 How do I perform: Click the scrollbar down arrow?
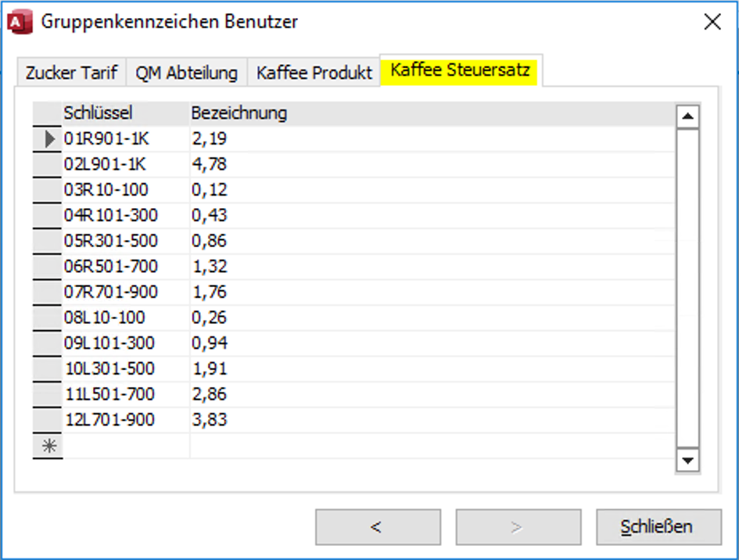(687, 461)
